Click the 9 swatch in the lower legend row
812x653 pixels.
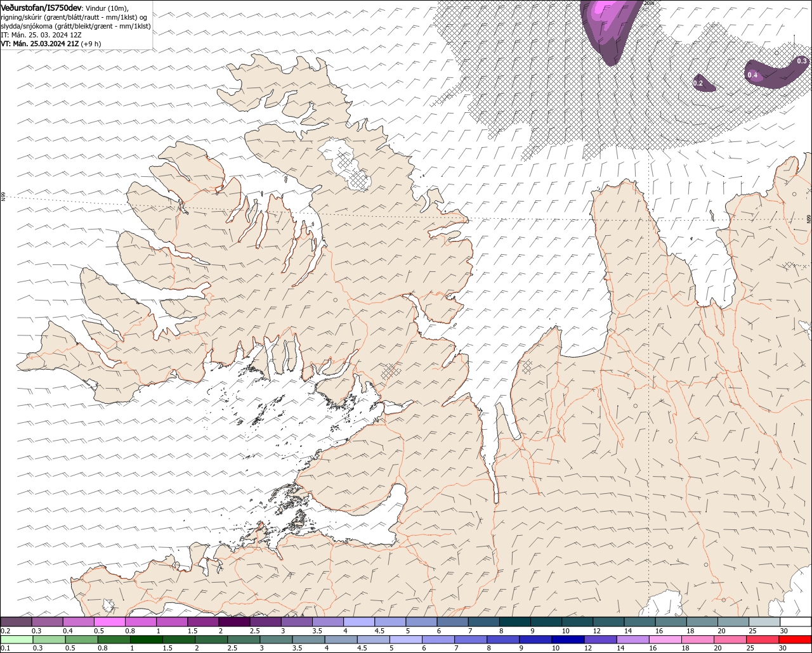(535, 640)
